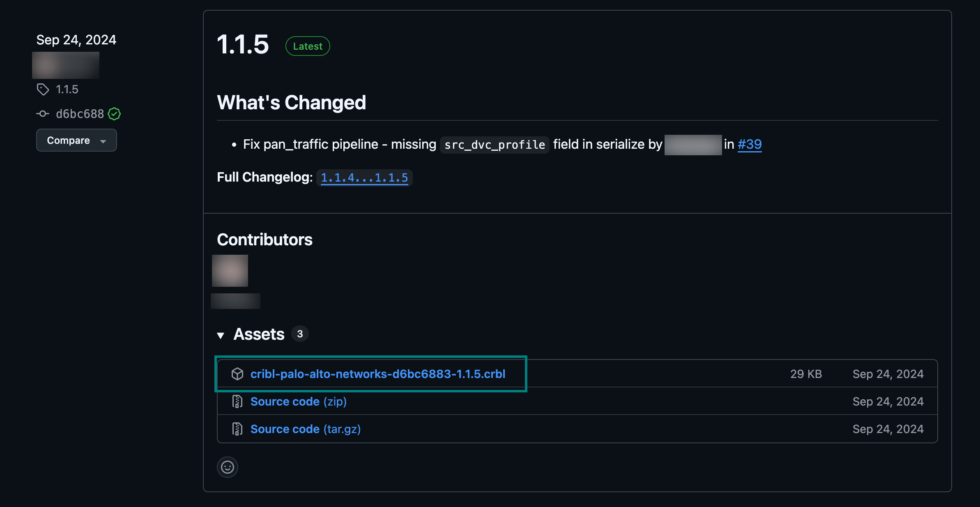Select the 1.1.5 tag label in sidebar
This screenshot has width=980, height=507.
coord(67,89)
